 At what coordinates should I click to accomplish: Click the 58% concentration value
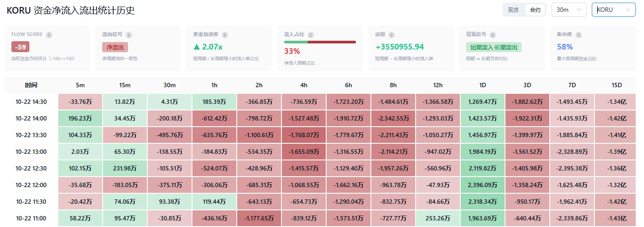(x=565, y=47)
